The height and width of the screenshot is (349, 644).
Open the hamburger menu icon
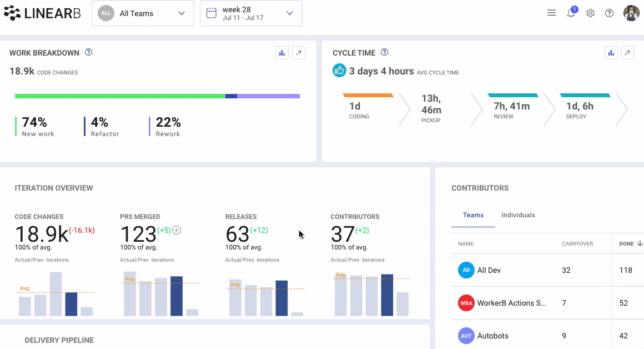click(x=551, y=13)
